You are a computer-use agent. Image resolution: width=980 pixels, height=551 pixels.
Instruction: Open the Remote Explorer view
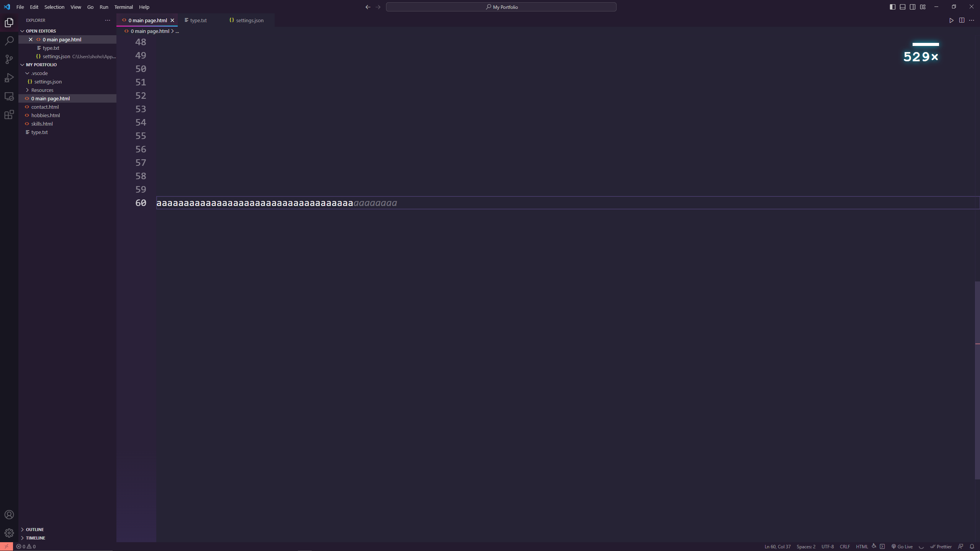(9, 96)
